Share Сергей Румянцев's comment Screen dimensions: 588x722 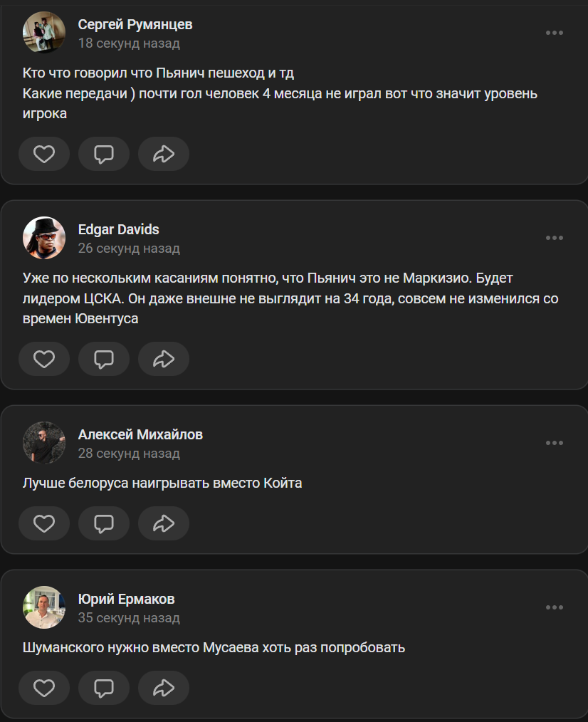point(164,154)
